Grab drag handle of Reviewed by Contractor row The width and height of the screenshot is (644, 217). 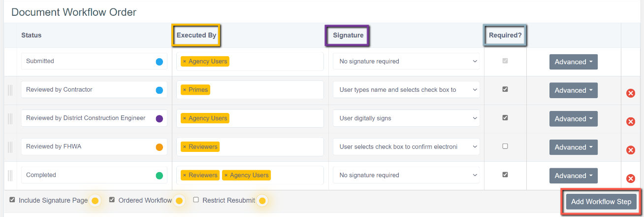click(x=9, y=90)
